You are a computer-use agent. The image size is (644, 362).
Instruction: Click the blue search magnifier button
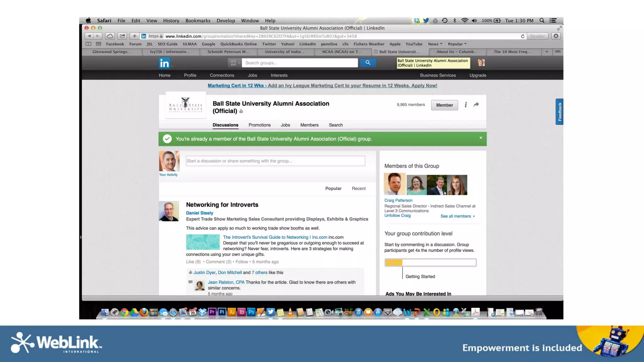point(368,63)
